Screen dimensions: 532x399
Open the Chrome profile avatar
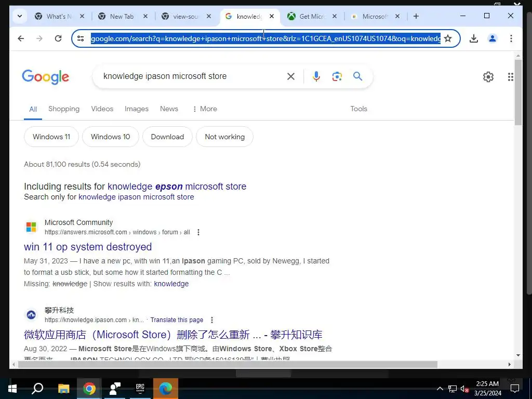tap(493, 38)
